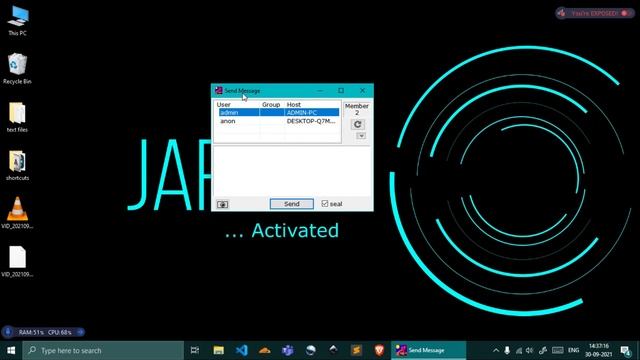Click the camera capture button beside Send

click(x=222, y=204)
